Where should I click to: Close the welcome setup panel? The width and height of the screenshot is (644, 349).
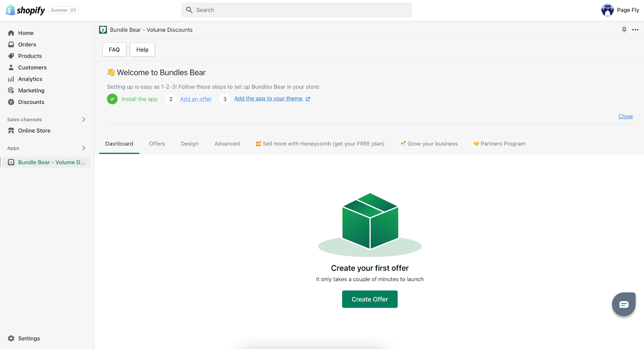click(625, 116)
